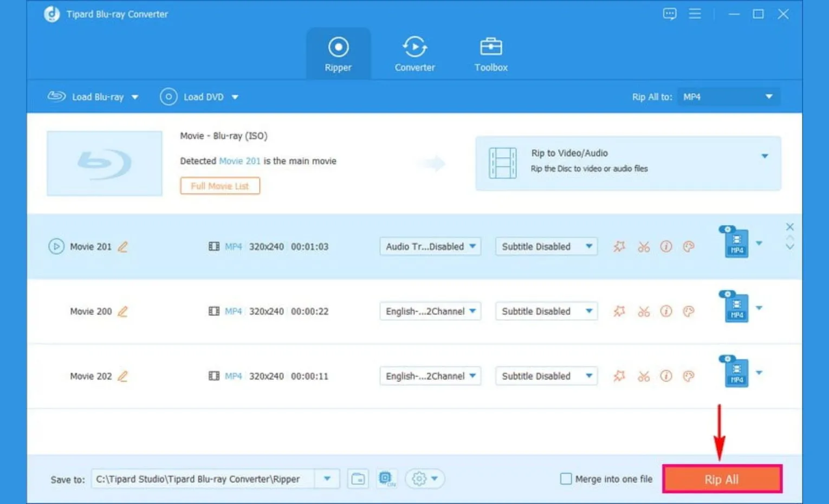Open the scissors cut tool for Movie 201
The height and width of the screenshot is (504, 829).
tap(644, 247)
